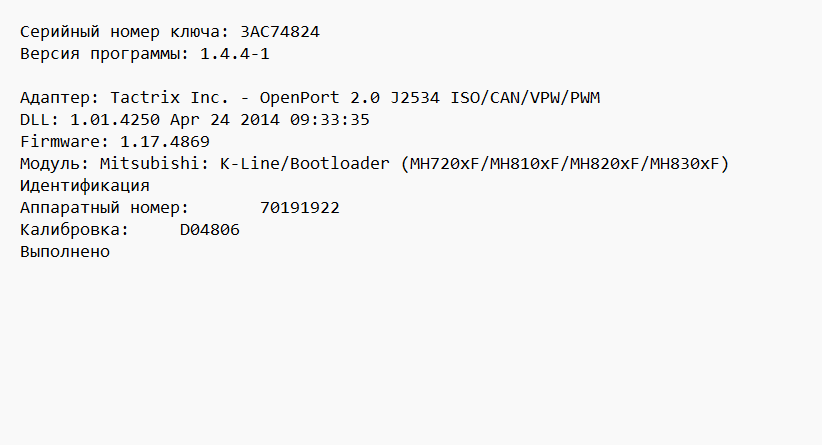The image size is (822, 445).
Task: Click the "Аппаратный номер" label
Action: 100,208
